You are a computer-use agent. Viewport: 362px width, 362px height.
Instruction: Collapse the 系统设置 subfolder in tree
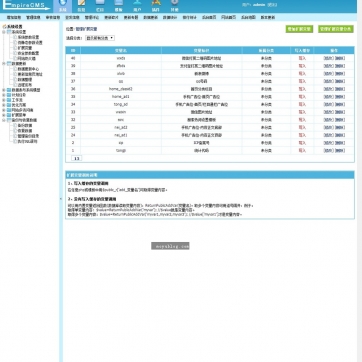pos(4,32)
